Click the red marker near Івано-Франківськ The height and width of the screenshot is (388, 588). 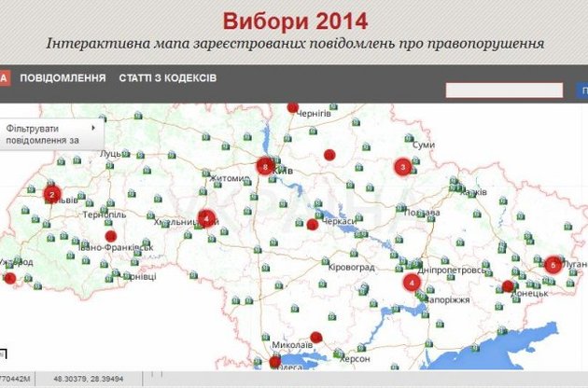point(110,236)
